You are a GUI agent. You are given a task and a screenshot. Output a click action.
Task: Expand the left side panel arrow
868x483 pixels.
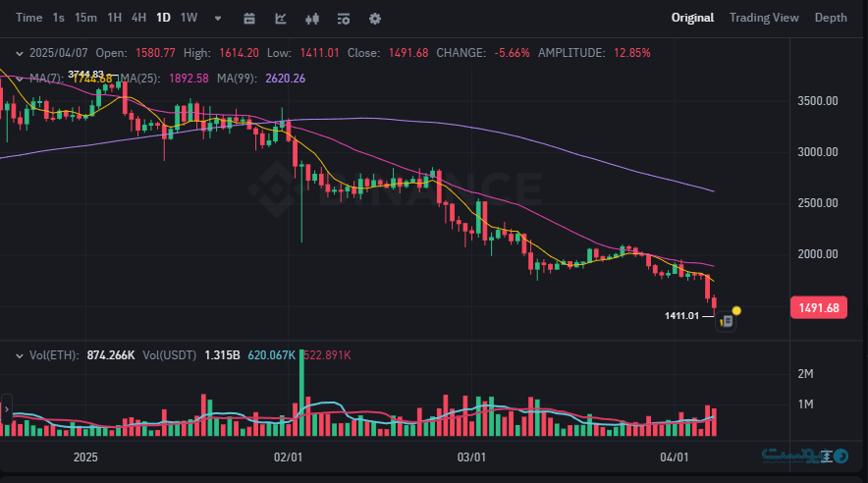pyautogui.click(x=6, y=407)
